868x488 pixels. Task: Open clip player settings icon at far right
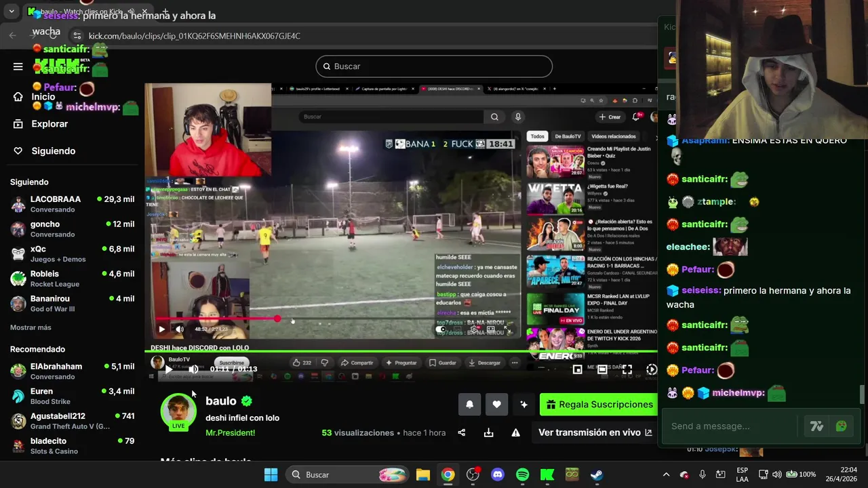tap(652, 369)
